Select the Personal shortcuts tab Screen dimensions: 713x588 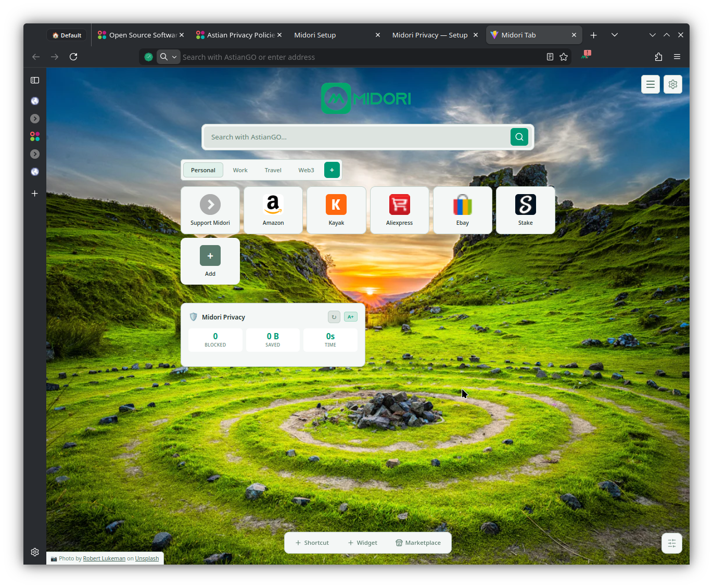[203, 170]
